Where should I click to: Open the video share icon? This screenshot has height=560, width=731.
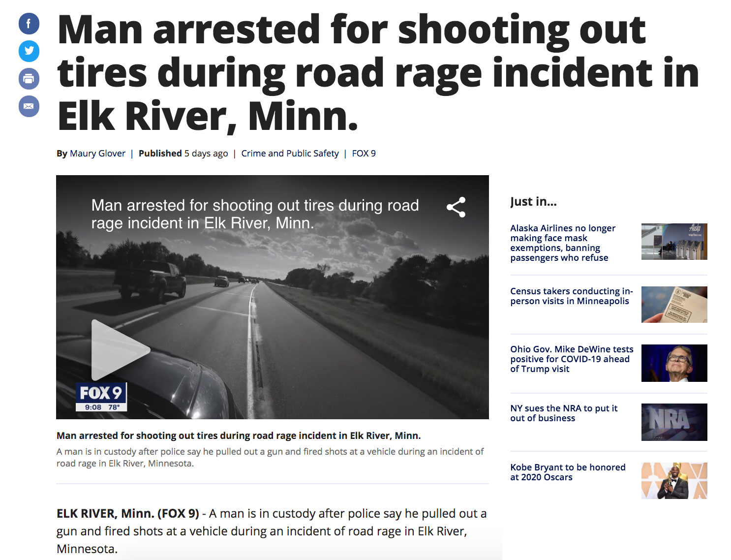(456, 207)
